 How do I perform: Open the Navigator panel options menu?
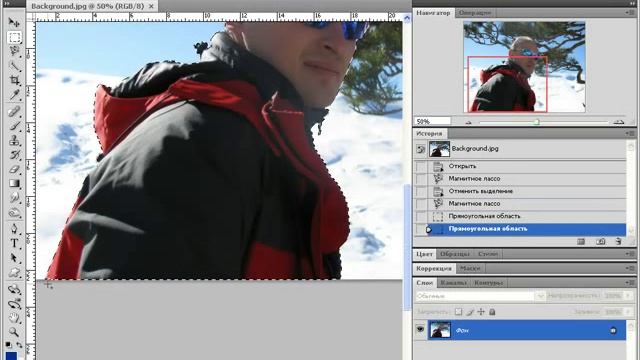(631, 13)
